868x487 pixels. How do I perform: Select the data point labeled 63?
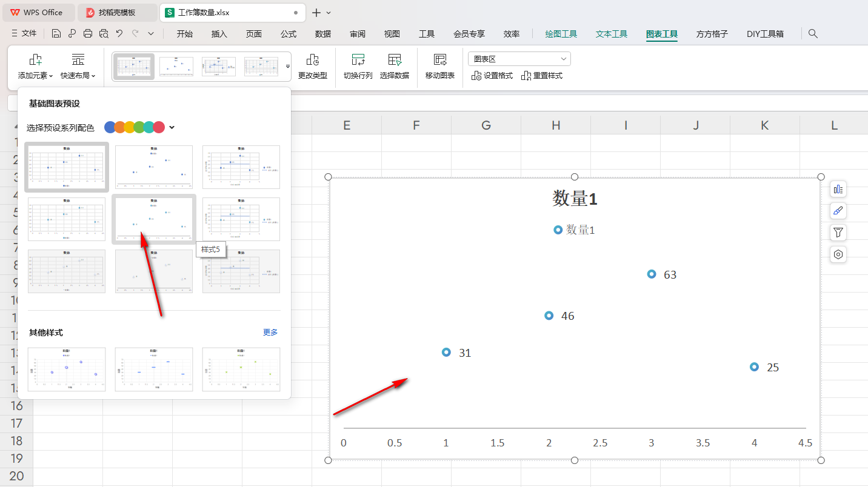point(652,274)
